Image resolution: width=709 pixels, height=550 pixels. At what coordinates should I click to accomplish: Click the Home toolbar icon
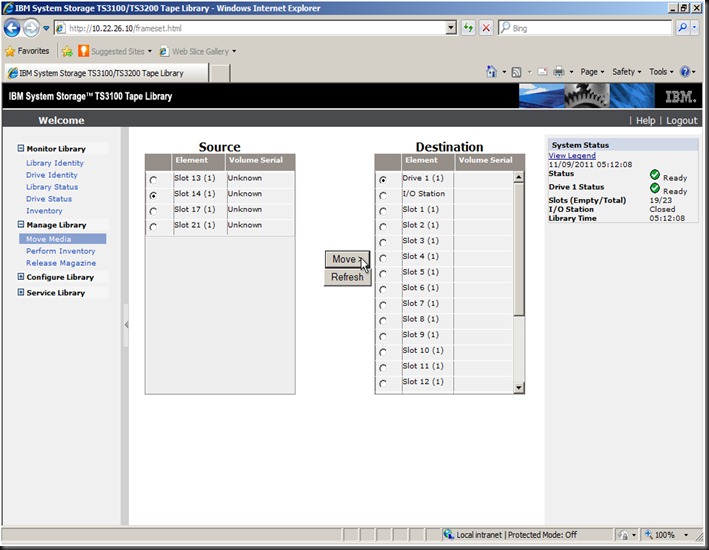point(492,71)
